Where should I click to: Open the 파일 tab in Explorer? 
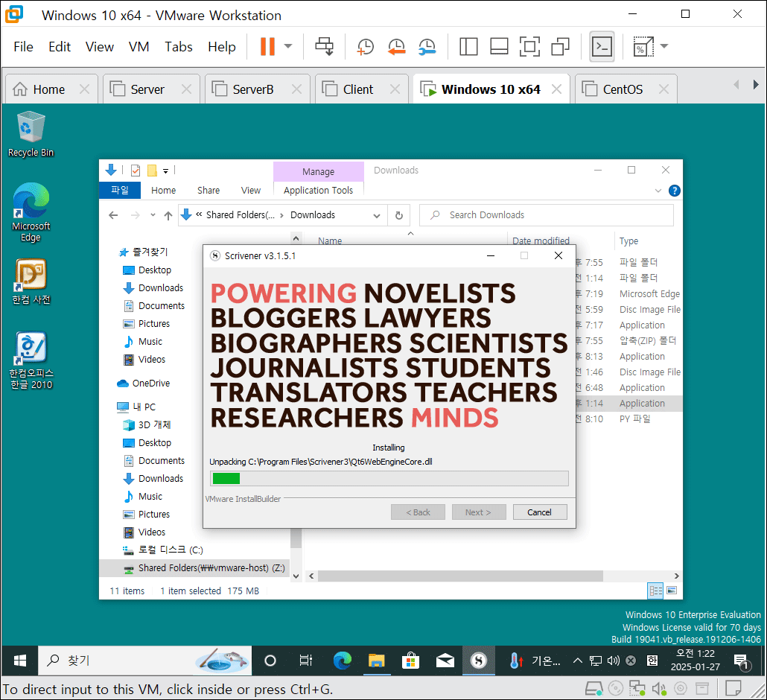pos(119,191)
